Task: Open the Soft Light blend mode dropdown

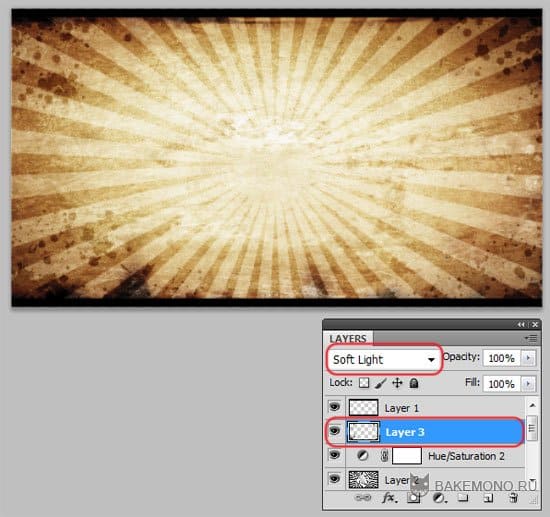Action: click(x=384, y=359)
